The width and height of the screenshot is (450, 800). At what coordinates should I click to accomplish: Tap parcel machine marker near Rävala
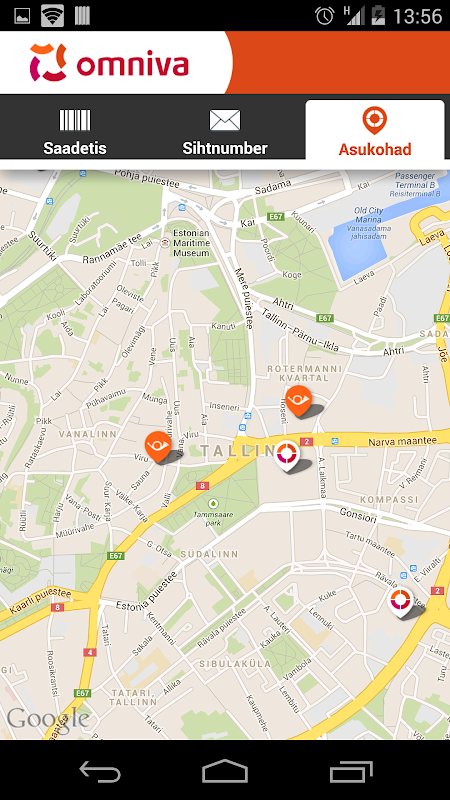(x=401, y=603)
